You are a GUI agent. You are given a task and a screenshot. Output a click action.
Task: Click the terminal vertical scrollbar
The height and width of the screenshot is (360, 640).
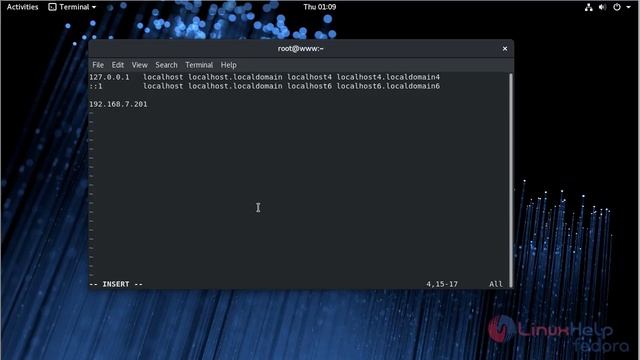pos(511,180)
